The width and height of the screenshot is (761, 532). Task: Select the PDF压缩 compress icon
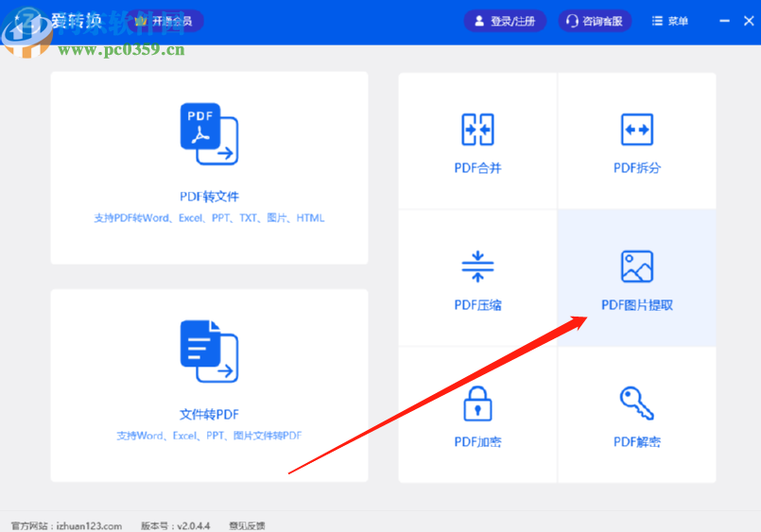477,266
